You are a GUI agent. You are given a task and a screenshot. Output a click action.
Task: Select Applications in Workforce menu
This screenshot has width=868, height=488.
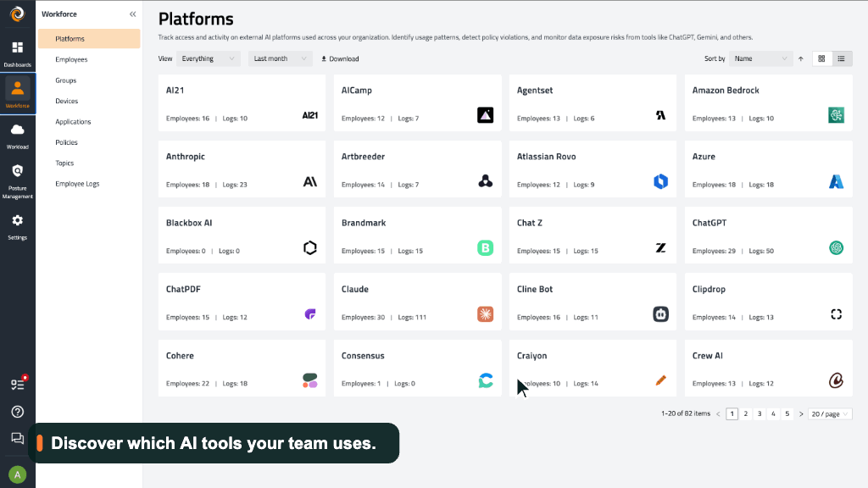click(73, 122)
